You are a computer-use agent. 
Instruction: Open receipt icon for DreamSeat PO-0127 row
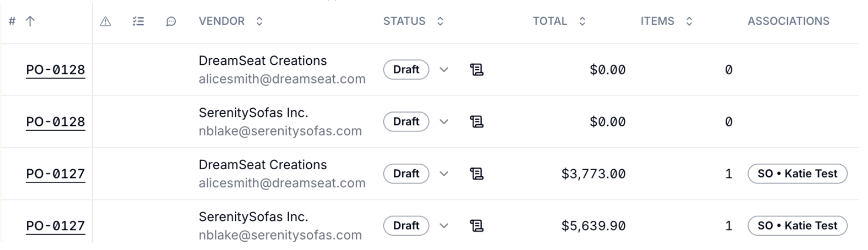pyautogui.click(x=477, y=174)
